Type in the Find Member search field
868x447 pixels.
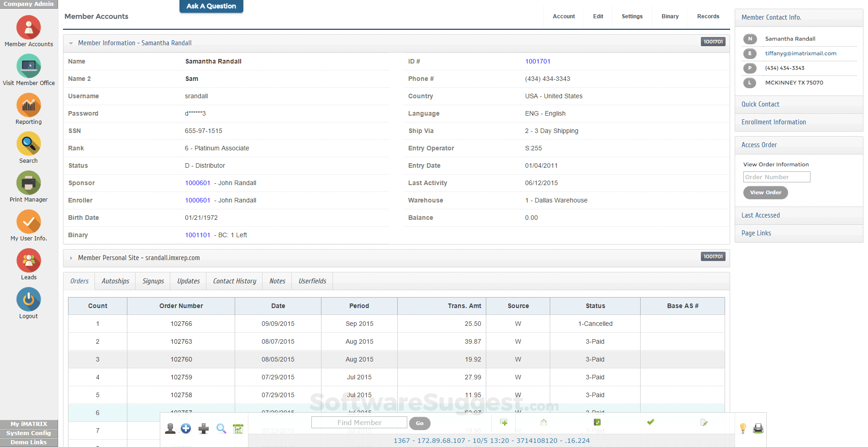point(359,422)
